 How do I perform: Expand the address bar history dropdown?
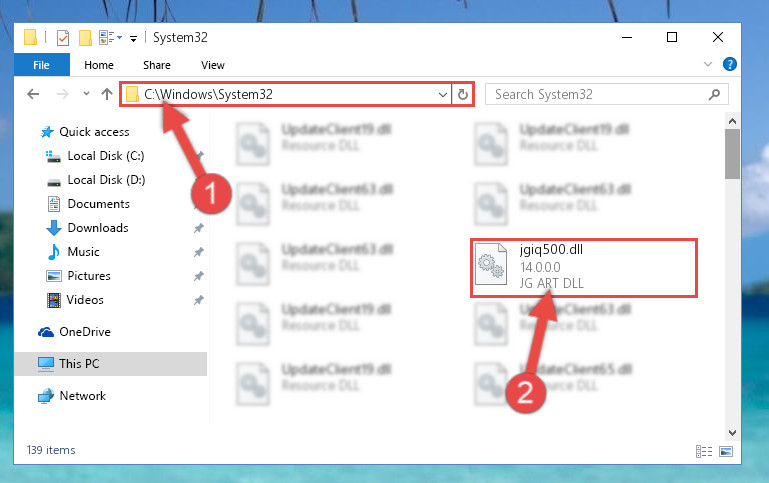442,94
